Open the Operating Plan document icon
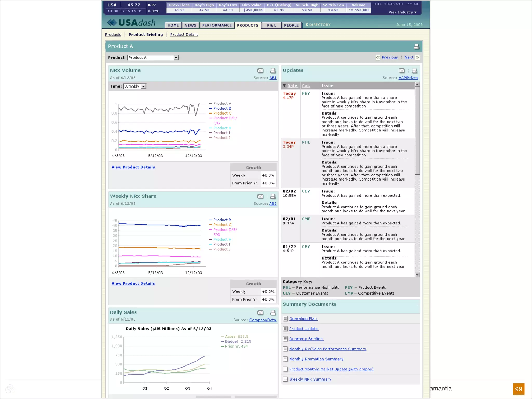The height and width of the screenshot is (399, 532). [x=285, y=318]
